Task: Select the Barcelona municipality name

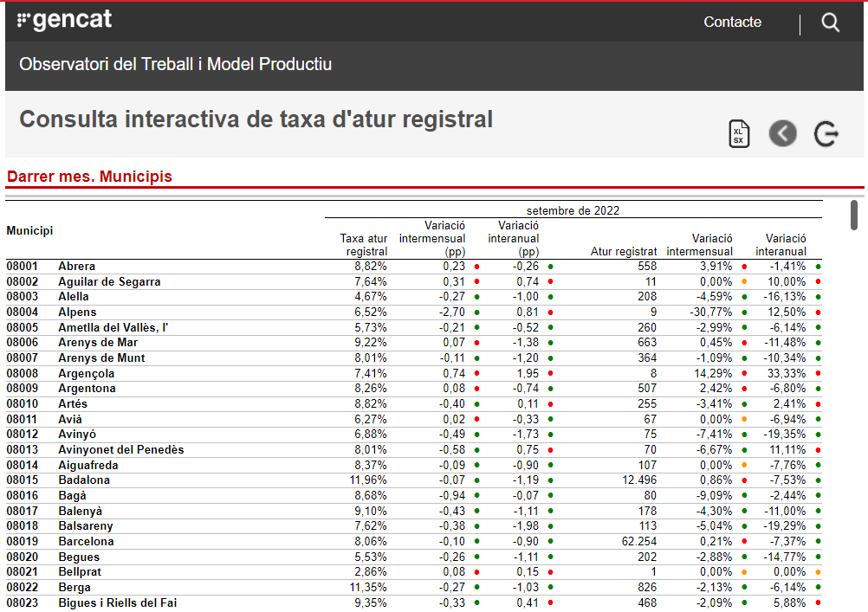Action: tap(87, 542)
